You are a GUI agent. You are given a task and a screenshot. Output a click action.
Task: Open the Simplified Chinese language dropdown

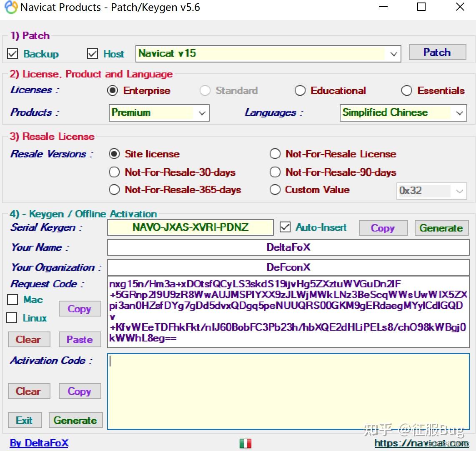pyautogui.click(x=403, y=113)
